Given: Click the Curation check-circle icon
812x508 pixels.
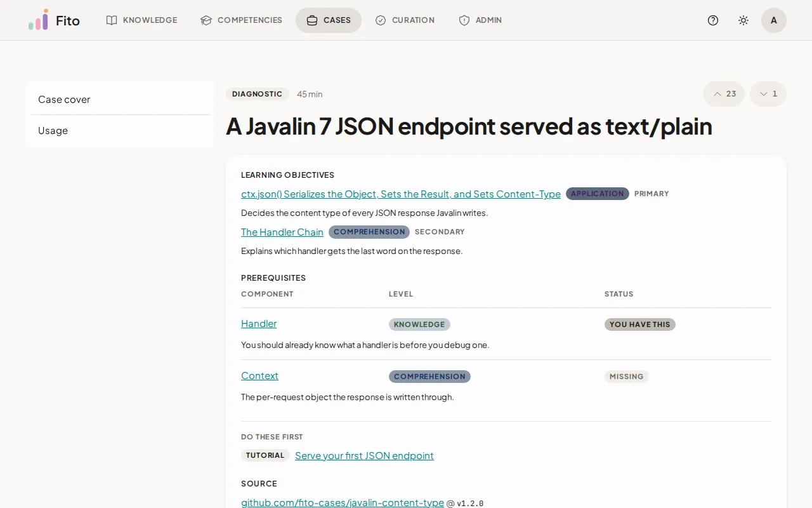Looking at the screenshot, I should point(381,20).
